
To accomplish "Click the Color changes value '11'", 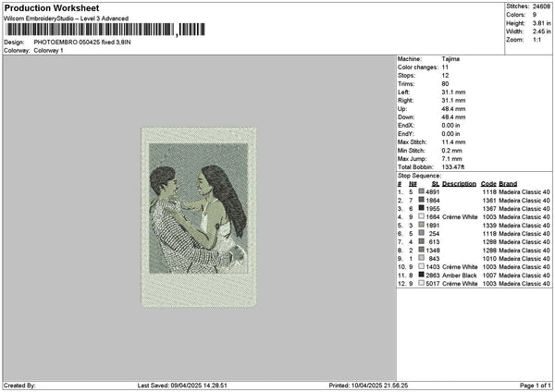I will click(445, 67).
